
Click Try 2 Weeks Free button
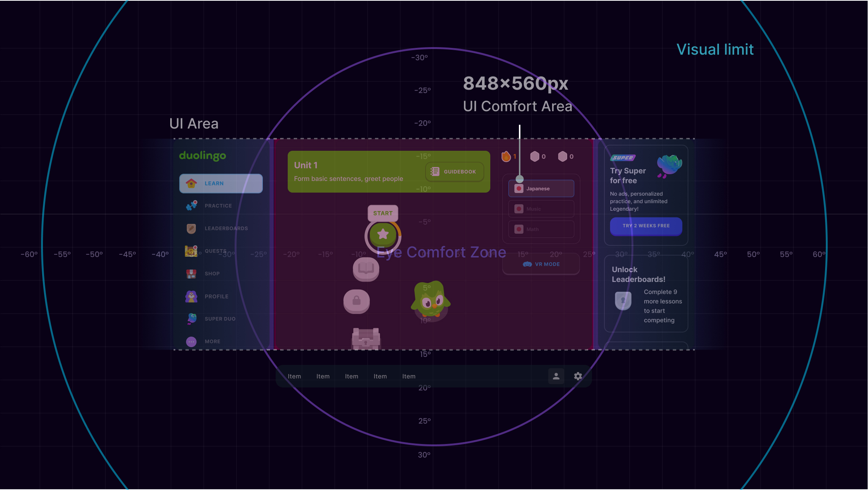(x=646, y=226)
